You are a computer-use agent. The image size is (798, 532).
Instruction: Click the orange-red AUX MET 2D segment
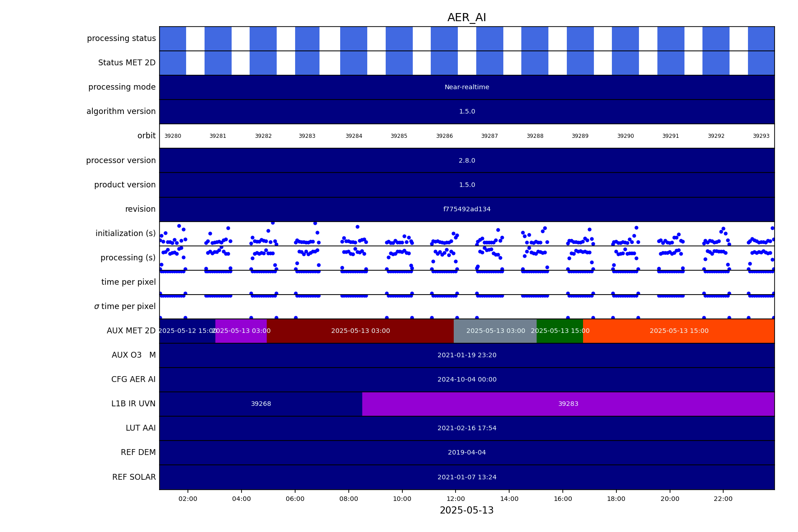click(679, 331)
